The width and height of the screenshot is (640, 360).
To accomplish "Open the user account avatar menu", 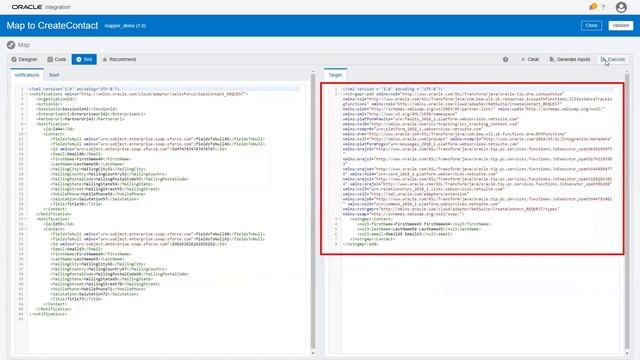I will click(x=621, y=7).
